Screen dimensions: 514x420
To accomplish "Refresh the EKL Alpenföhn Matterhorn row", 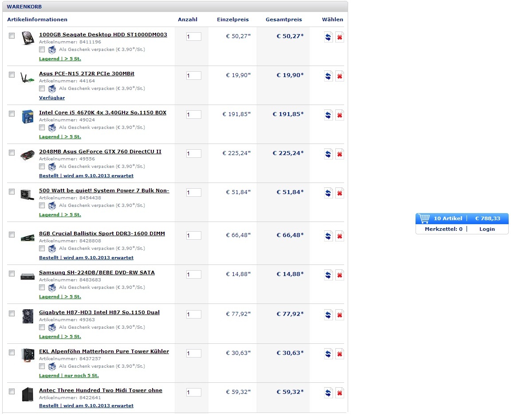I will pos(328,354).
